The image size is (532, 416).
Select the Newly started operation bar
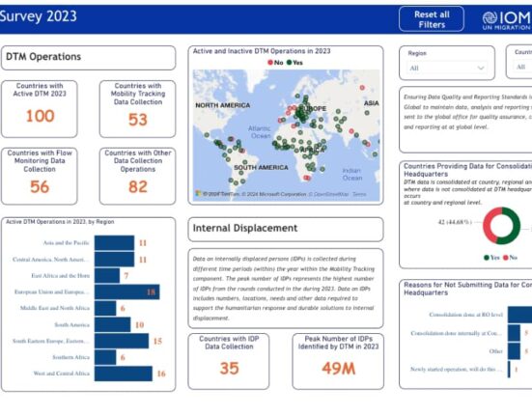(x=509, y=370)
